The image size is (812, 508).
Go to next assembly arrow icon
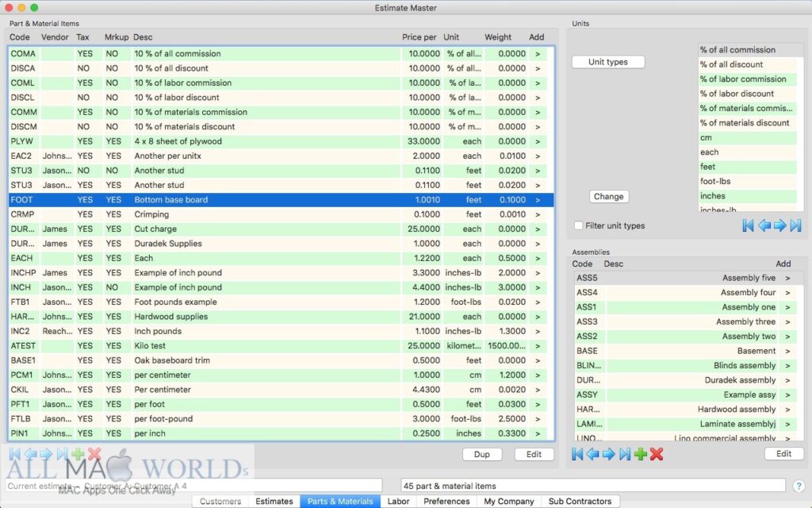(x=609, y=454)
